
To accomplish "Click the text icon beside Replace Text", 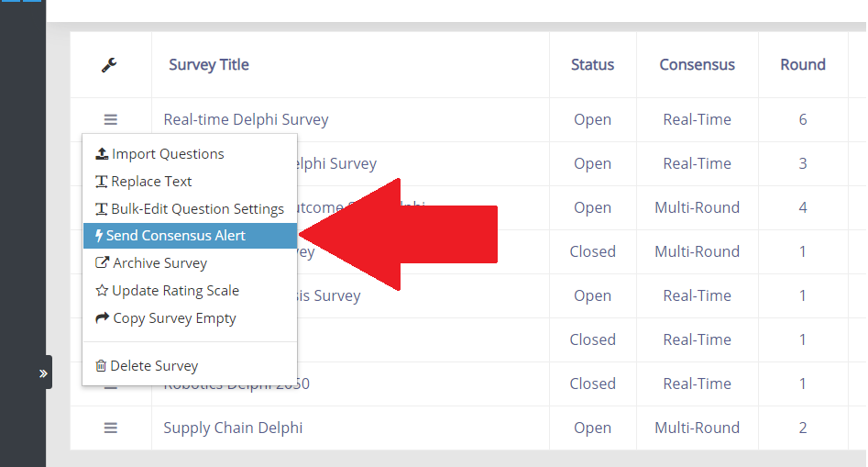I will [x=102, y=182].
